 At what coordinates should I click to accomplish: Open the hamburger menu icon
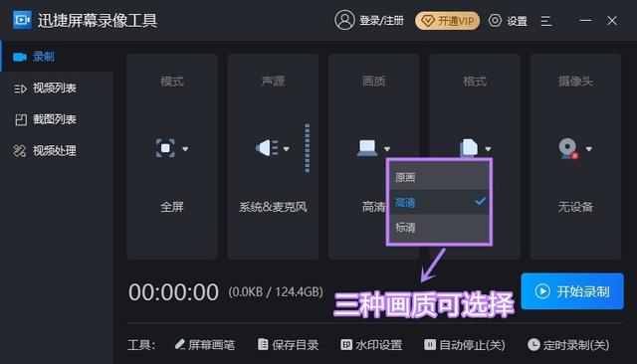[x=546, y=21]
